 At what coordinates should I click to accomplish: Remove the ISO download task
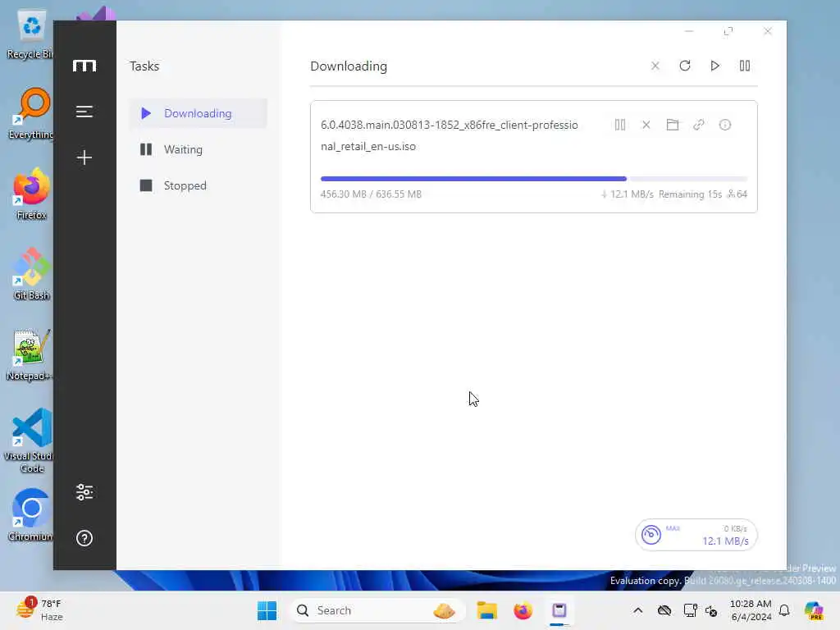pyautogui.click(x=646, y=125)
